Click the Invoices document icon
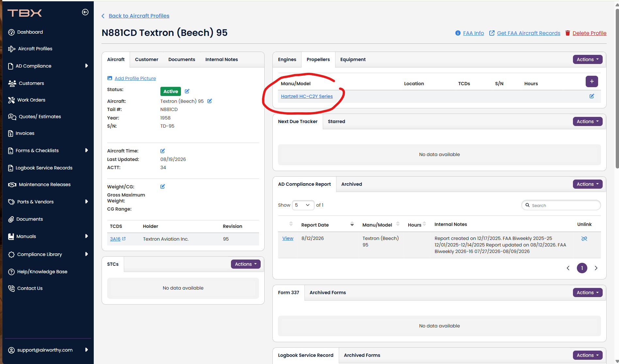 [x=11, y=133]
